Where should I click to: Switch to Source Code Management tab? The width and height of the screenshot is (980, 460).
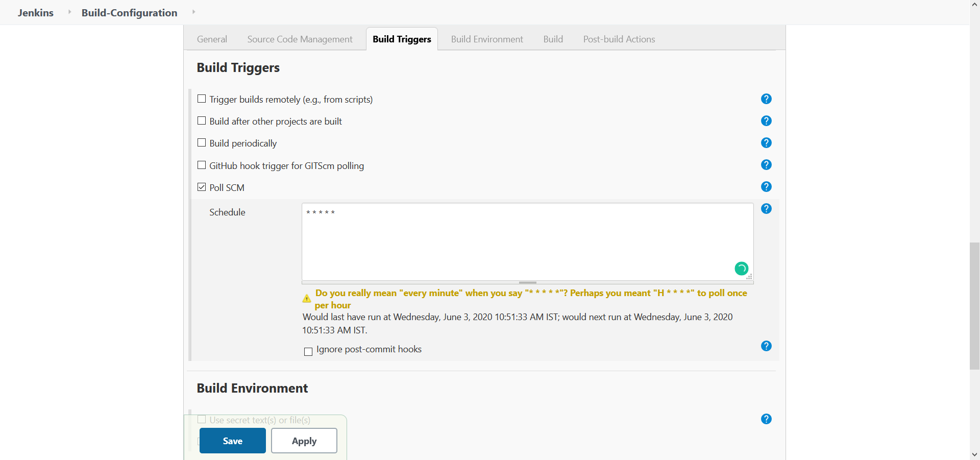point(300,39)
